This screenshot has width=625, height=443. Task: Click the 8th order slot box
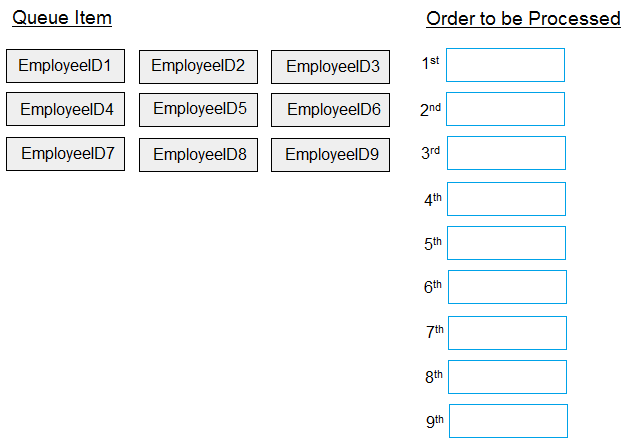click(507, 377)
